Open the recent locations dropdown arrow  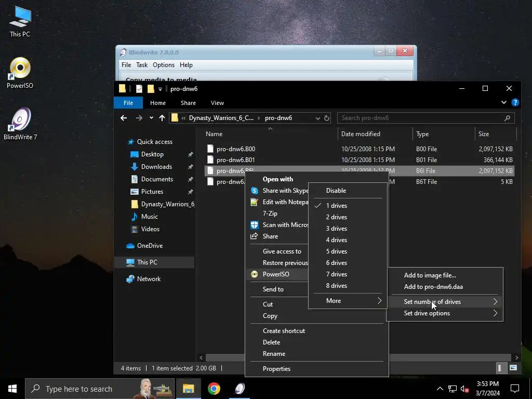pos(151,118)
